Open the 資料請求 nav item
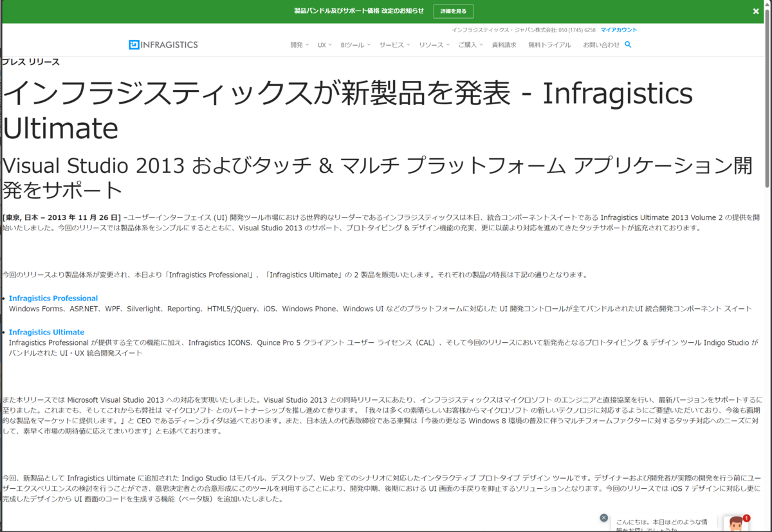 tap(504, 45)
